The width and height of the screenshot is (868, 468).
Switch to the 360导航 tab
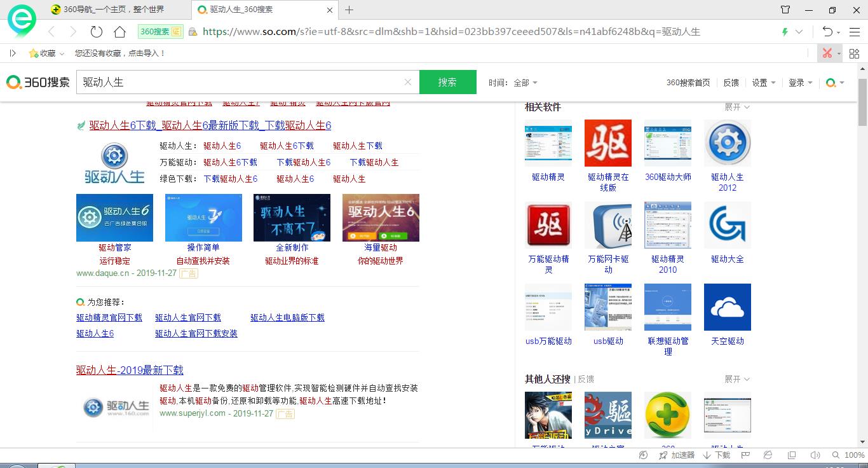(x=108, y=10)
